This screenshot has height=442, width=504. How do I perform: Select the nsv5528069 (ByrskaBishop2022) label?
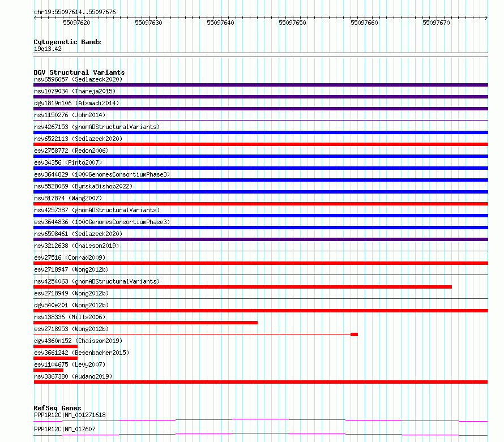pyautogui.click(x=83, y=186)
